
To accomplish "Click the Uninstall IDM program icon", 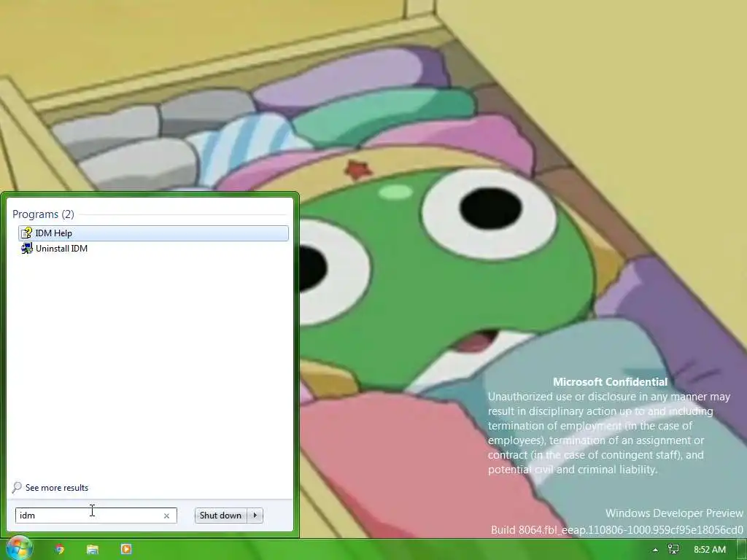I will point(27,248).
